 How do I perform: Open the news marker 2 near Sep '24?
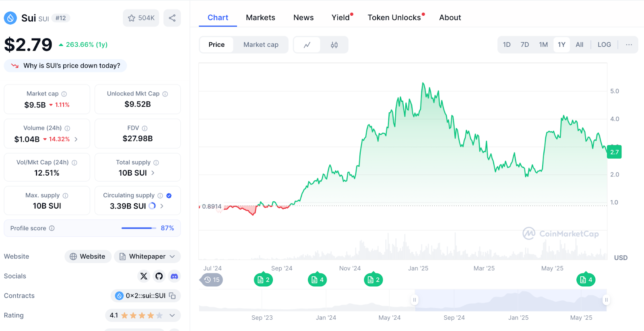[x=263, y=280]
